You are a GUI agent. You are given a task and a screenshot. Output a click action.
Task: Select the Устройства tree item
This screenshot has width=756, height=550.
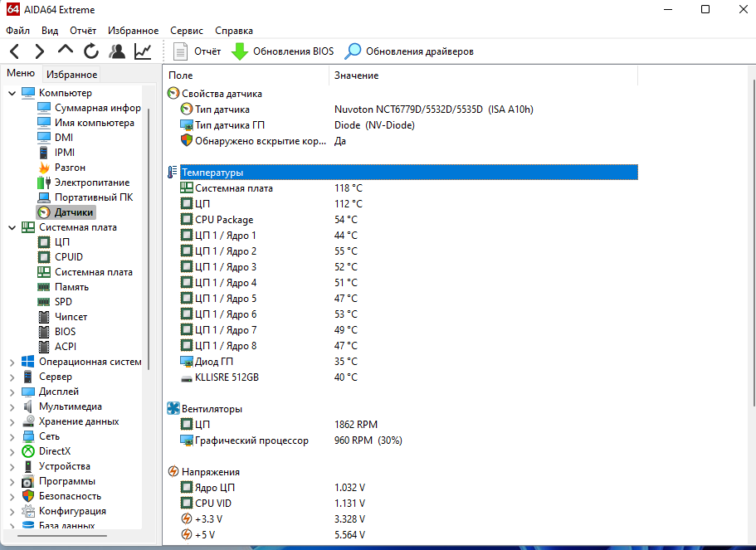57,466
